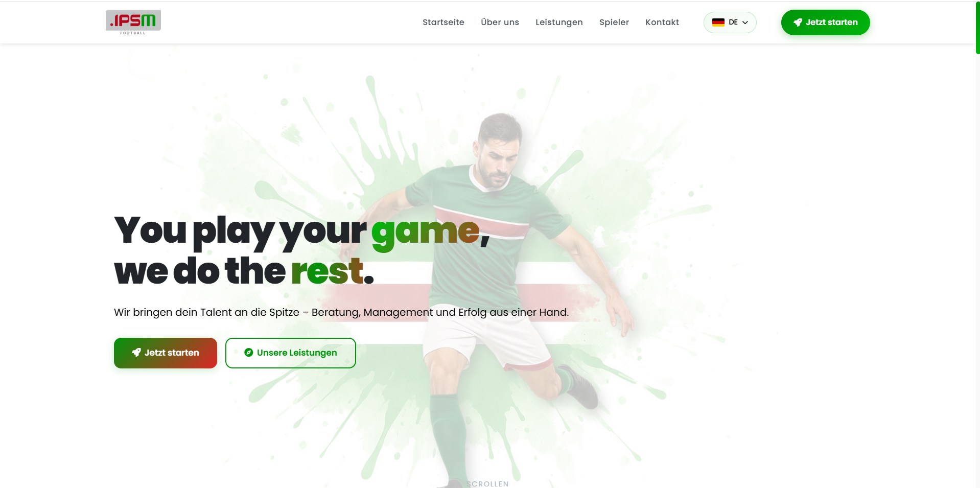Go to Startseite menu item

point(443,22)
